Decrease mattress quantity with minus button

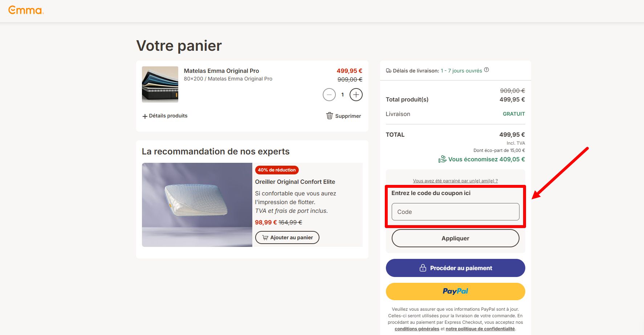click(329, 95)
